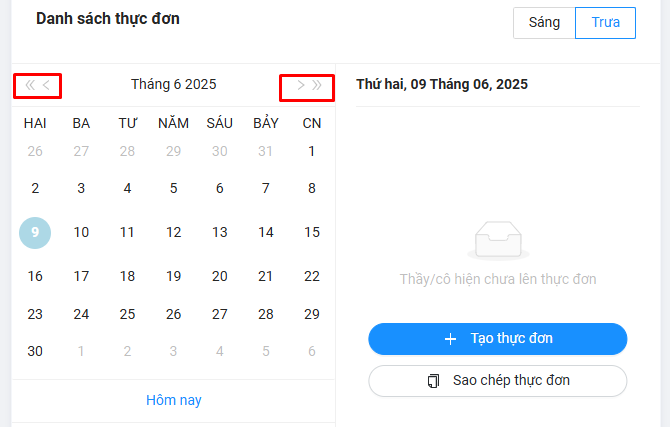Jump to next year with double-right arrow
The width and height of the screenshot is (670, 427).
[318, 85]
